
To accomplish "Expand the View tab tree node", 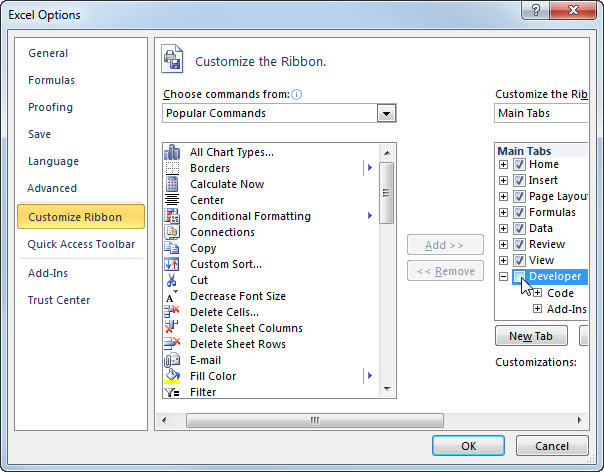I will (503, 260).
